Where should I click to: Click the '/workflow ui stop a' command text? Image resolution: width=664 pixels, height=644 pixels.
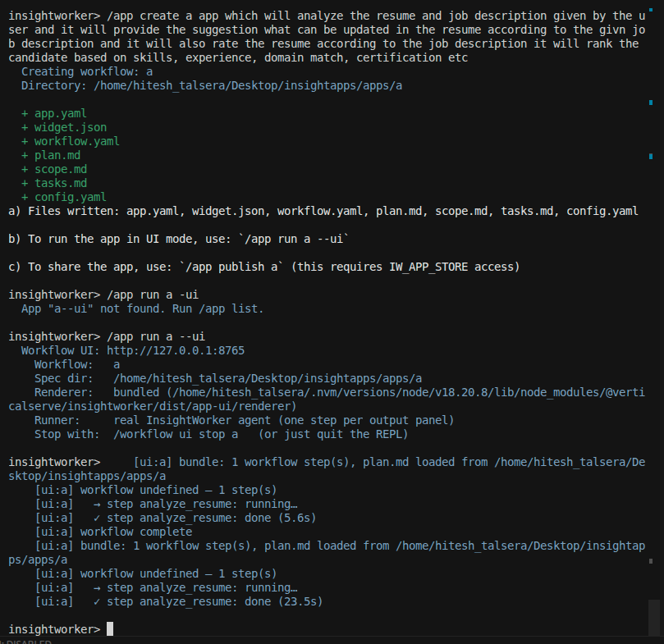click(x=176, y=435)
